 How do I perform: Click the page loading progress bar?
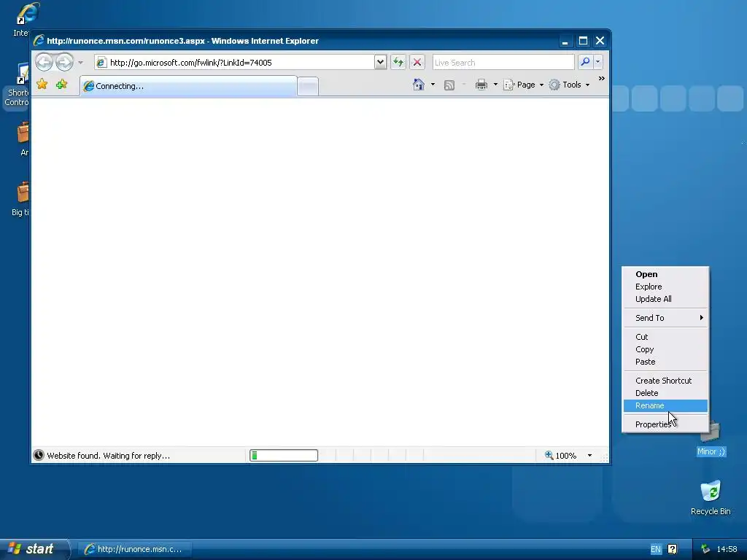(x=284, y=456)
